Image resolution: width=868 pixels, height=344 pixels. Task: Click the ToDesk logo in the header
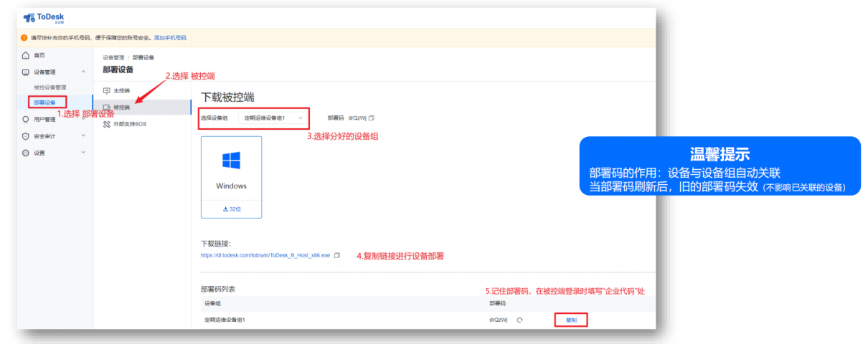click(x=42, y=18)
